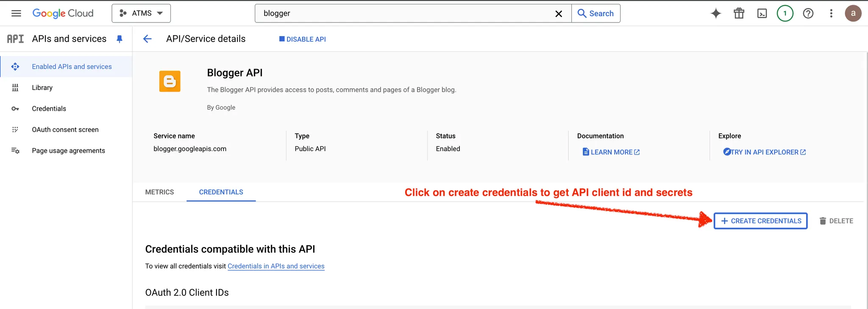Open TRY IN API EXPLORER link
The width and height of the screenshot is (868, 309).
click(x=765, y=152)
